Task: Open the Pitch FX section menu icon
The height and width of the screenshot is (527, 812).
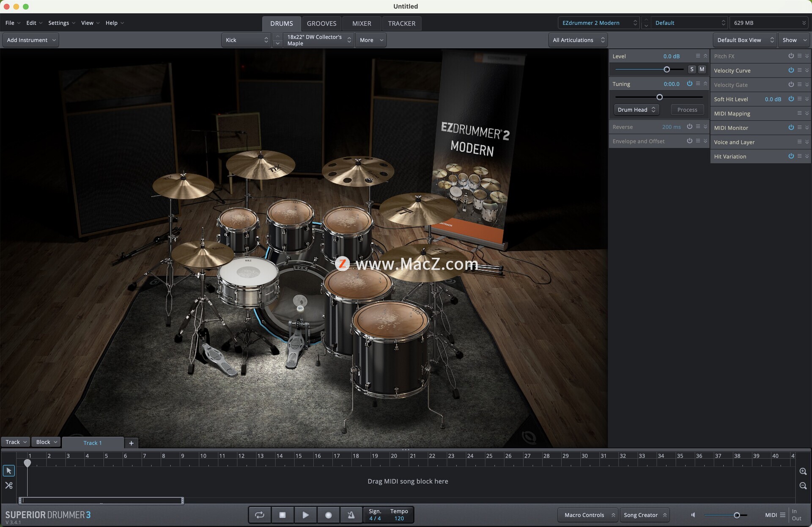Action: pos(799,56)
